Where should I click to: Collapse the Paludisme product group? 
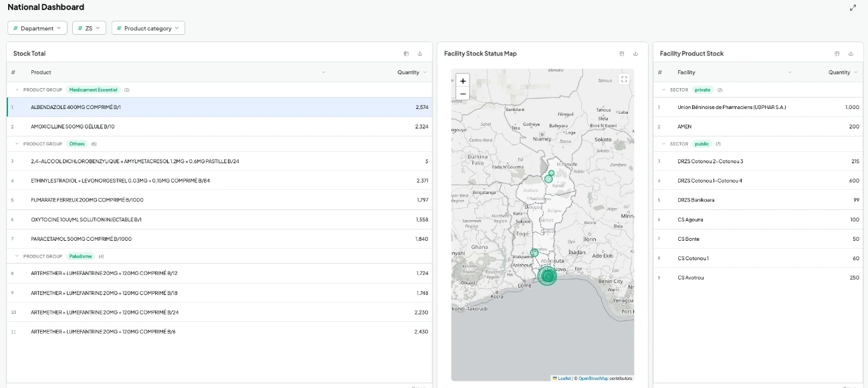point(17,256)
